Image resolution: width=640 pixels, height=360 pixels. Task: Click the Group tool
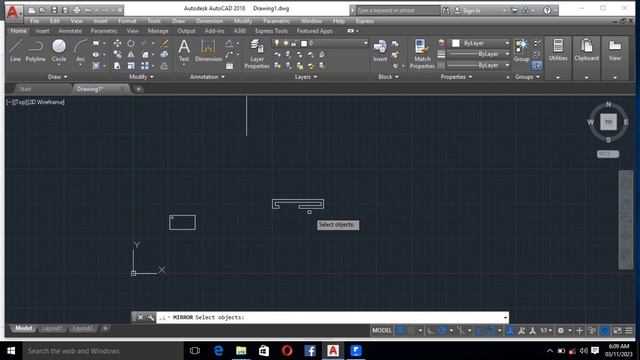point(521,51)
